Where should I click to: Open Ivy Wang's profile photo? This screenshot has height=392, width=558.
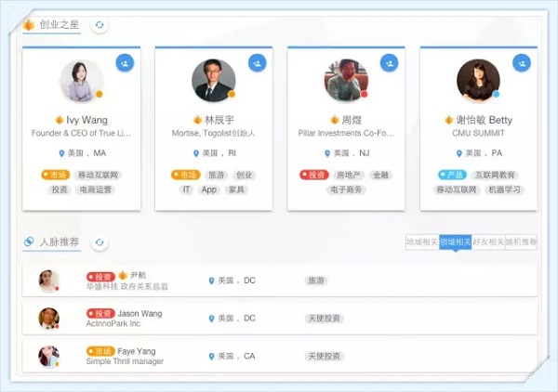[82, 81]
